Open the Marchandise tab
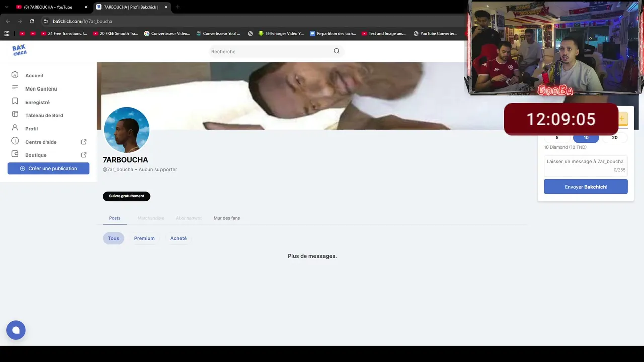This screenshot has height=362, width=644. [x=150, y=218]
